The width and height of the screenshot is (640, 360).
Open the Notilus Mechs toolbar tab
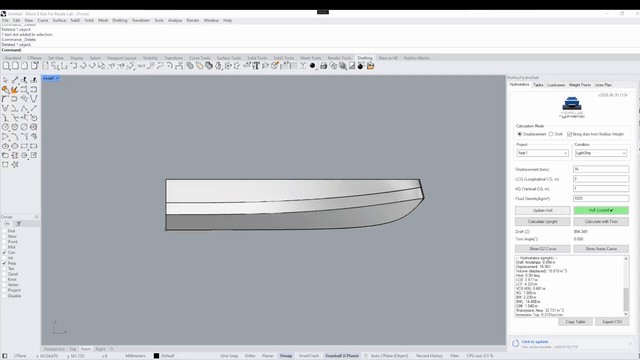point(417,58)
